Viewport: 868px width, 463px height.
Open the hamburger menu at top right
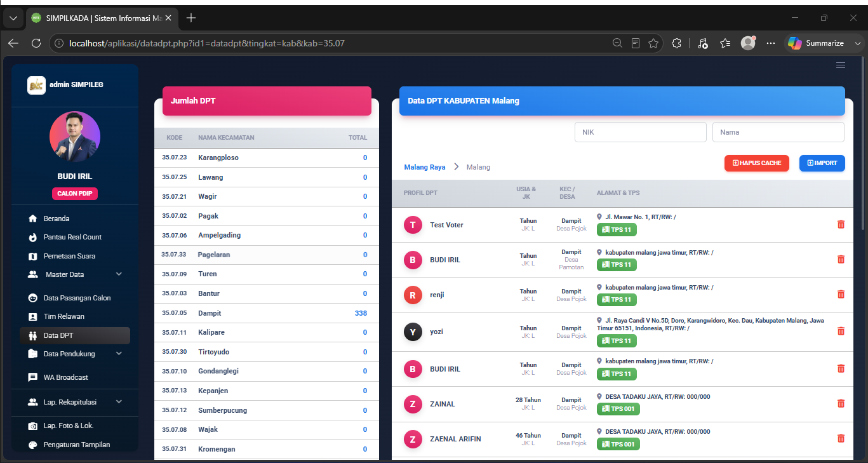coord(841,65)
